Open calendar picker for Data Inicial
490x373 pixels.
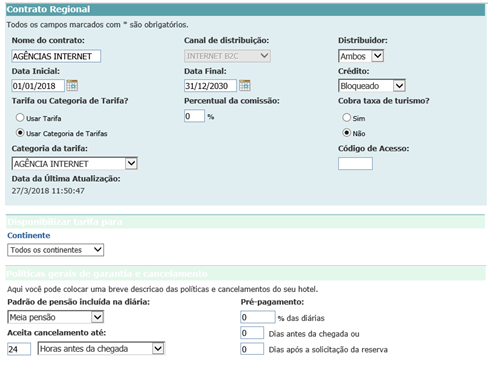pyautogui.click(x=72, y=86)
